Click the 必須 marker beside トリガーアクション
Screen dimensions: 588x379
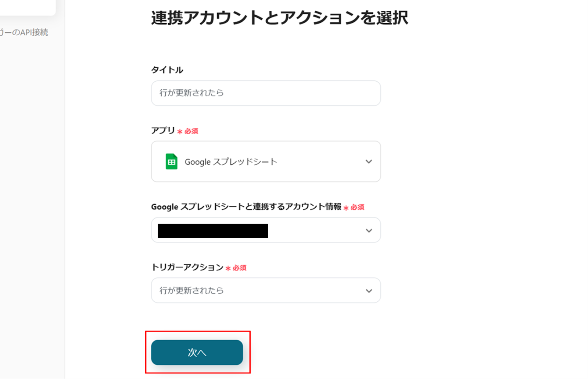coord(240,268)
